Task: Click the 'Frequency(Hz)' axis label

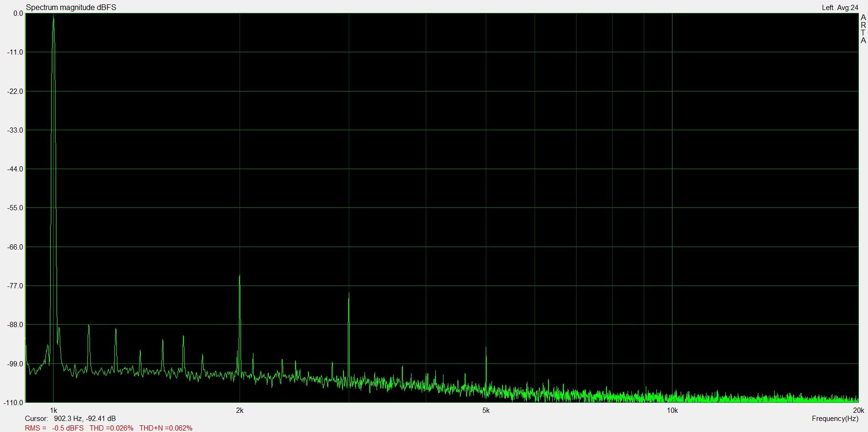Action: click(835, 419)
